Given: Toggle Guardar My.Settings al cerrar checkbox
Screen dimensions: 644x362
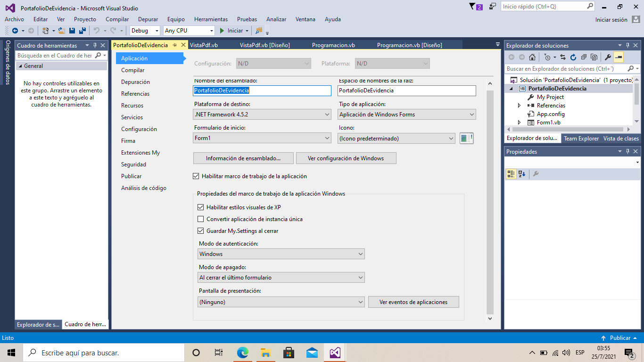Looking at the screenshot, I should (x=201, y=231).
